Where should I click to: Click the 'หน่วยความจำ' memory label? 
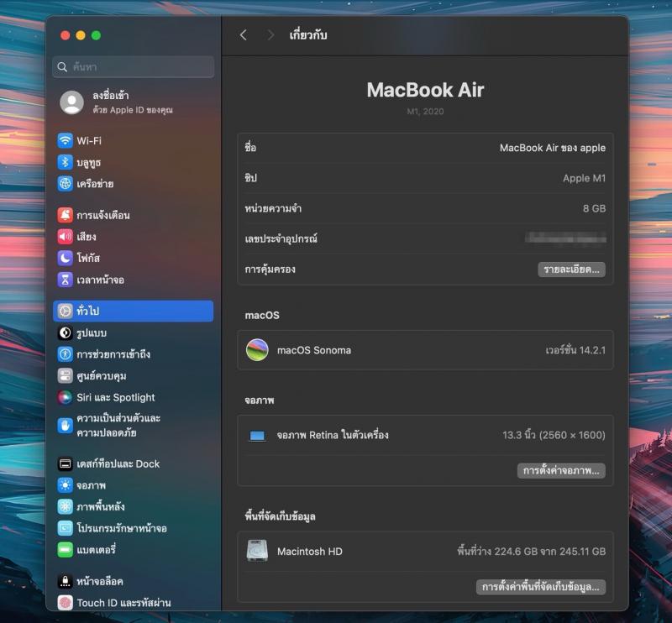(x=273, y=208)
